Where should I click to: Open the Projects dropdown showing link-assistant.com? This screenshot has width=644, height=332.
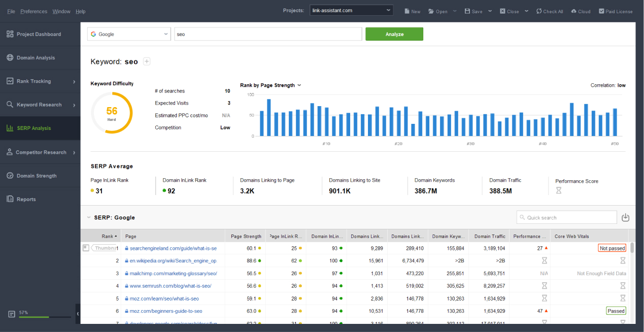point(351,10)
